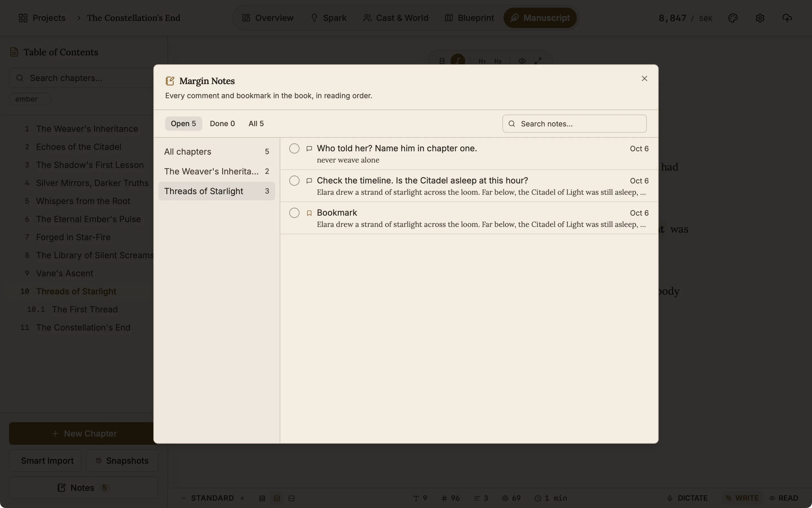The image size is (812, 508).
Task: Start DICTATE microphone mode
Action: coord(687,498)
